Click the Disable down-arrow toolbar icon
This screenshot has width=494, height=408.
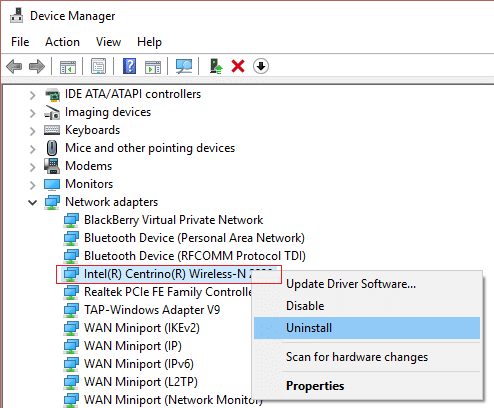(261, 66)
